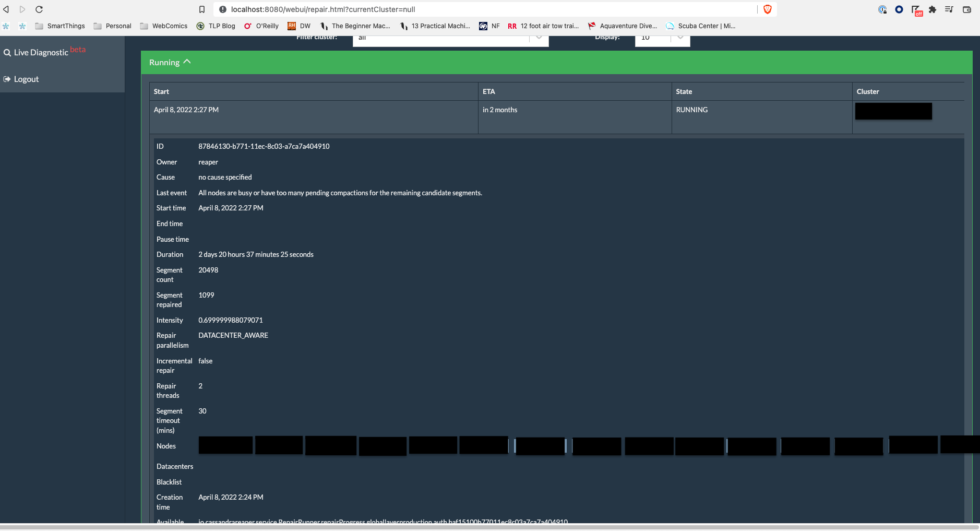Click the RUNNING state cell in the table
The height and width of the screenshot is (531, 980).
click(691, 110)
